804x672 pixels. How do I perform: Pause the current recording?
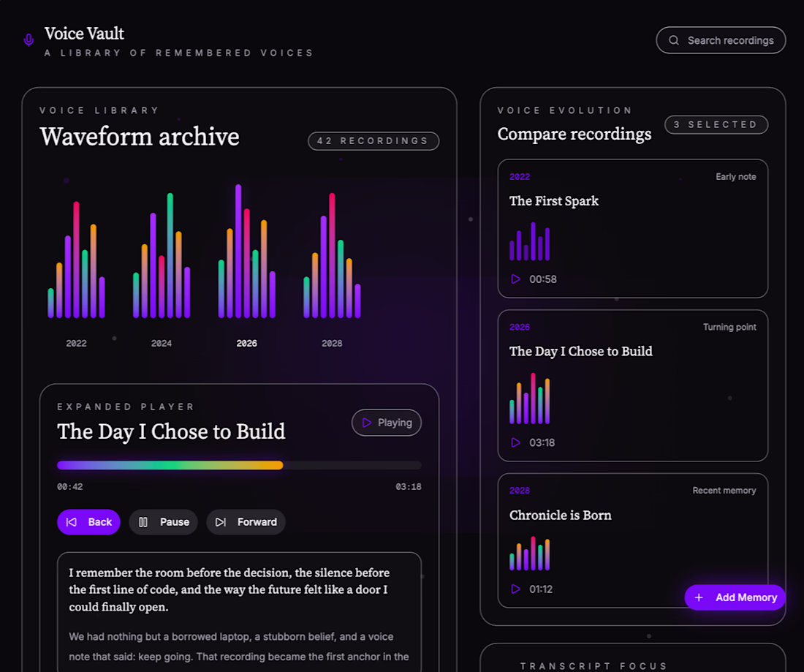click(x=163, y=522)
